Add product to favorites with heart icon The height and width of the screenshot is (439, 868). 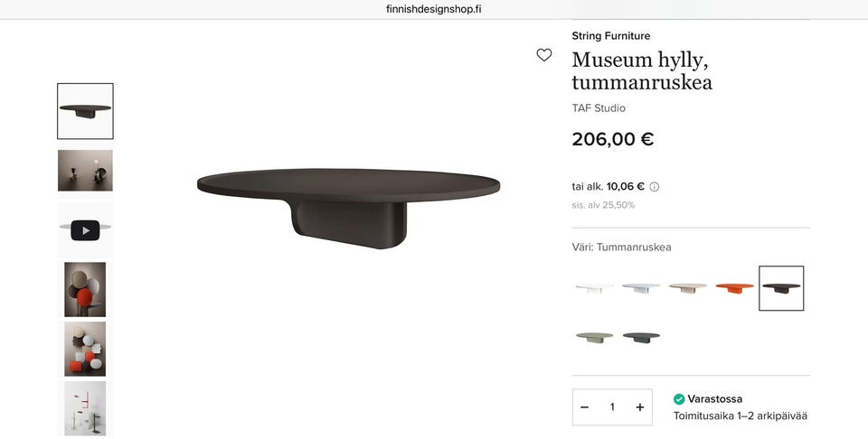tap(544, 55)
